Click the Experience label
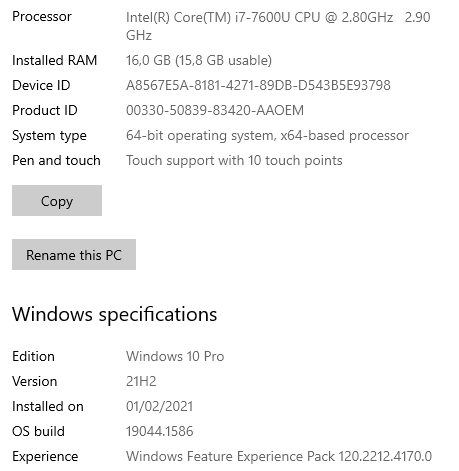The height and width of the screenshot is (471, 459). click(x=45, y=456)
